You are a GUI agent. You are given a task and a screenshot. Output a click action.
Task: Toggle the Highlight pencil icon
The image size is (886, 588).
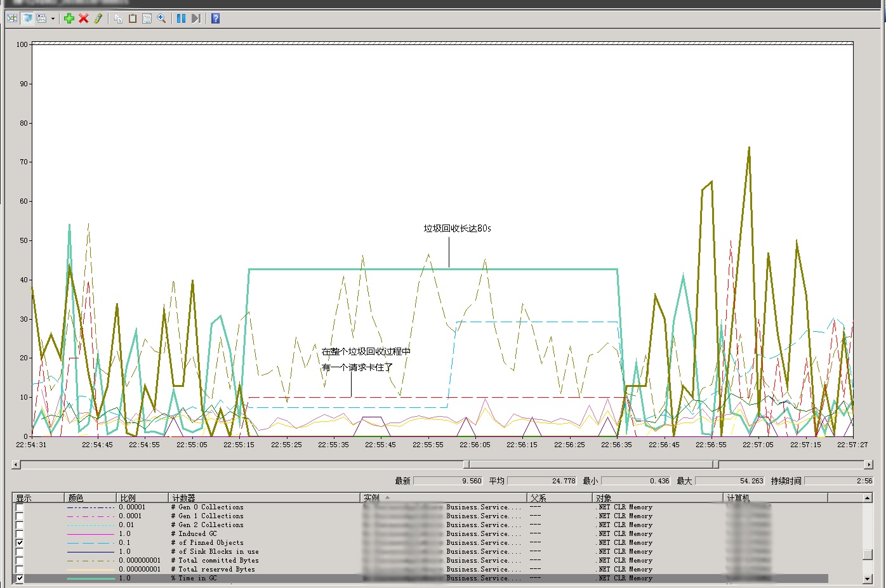pyautogui.click(x=98, y=18)
